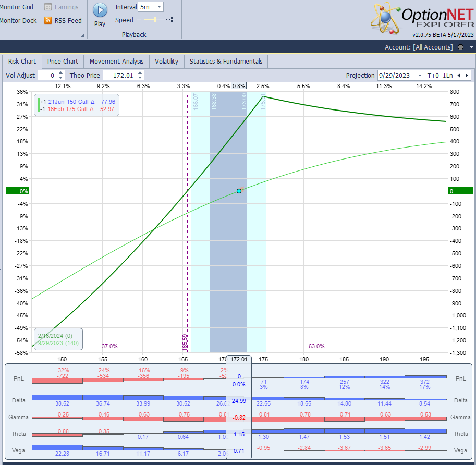
Task: Switch to the Price Chart tab
Action: pos(63,61)
